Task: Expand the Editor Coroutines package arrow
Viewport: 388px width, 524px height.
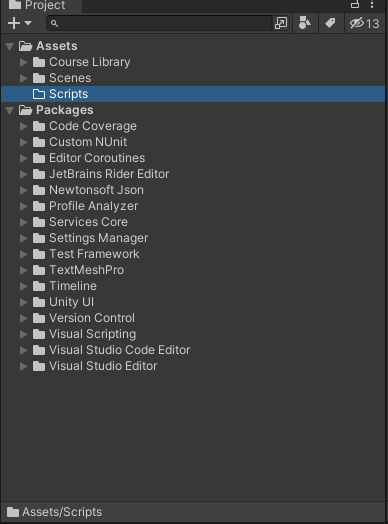Action: pyautogui.click(x=23, y=158)
